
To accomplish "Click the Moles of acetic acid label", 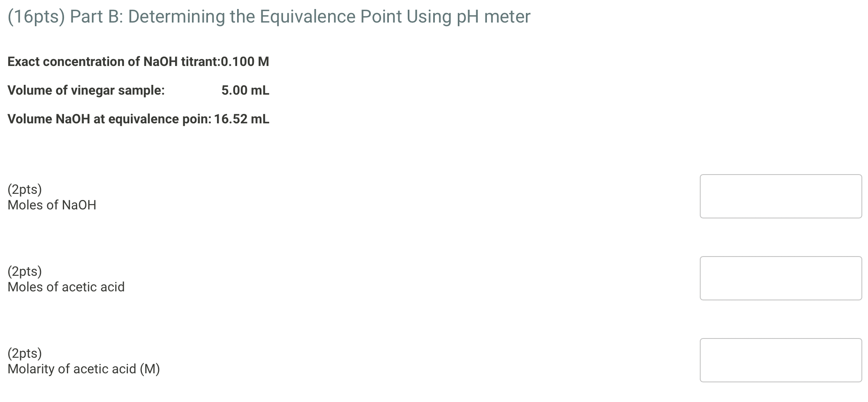I will pos(66,287).
